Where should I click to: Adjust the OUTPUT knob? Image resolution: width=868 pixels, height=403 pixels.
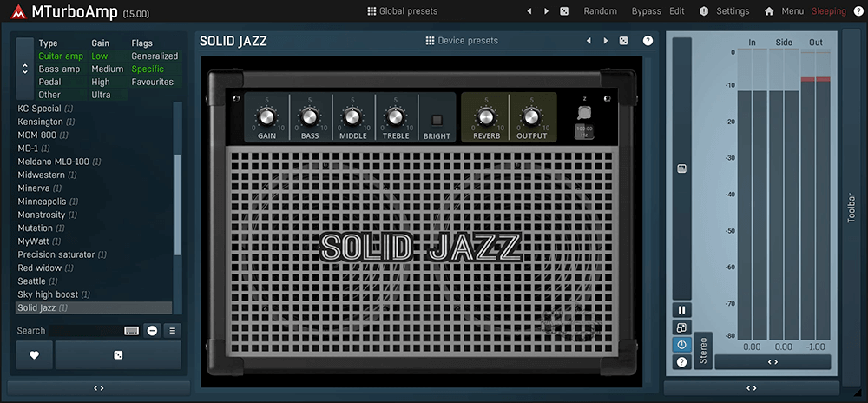pyautogui.click(x=531, y=116)
